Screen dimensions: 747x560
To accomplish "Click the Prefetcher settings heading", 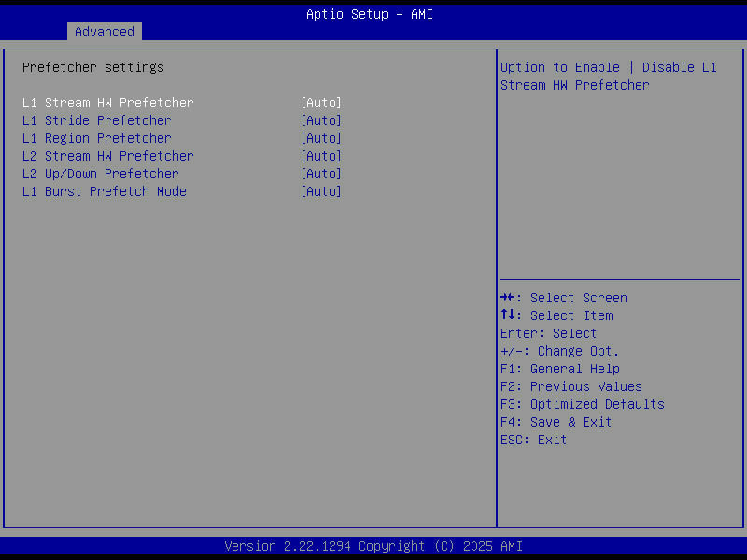I will (x=93, y=67).
